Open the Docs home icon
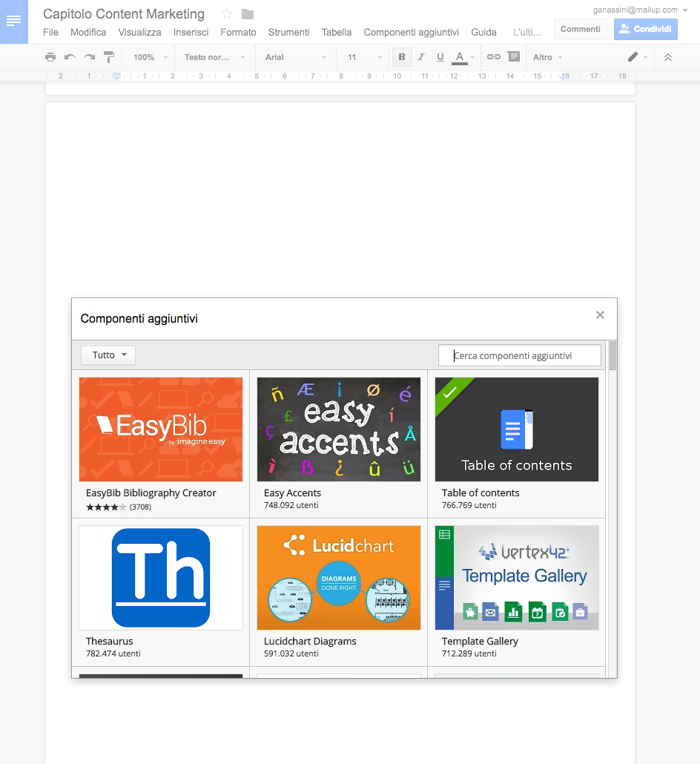The image size is (700, 764). 13,22
